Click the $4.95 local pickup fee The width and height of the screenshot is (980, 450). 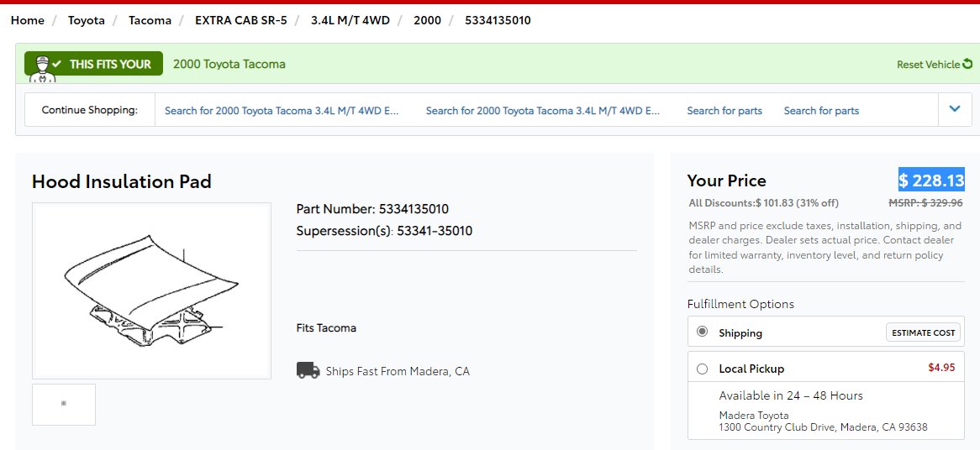click(941, 367)
